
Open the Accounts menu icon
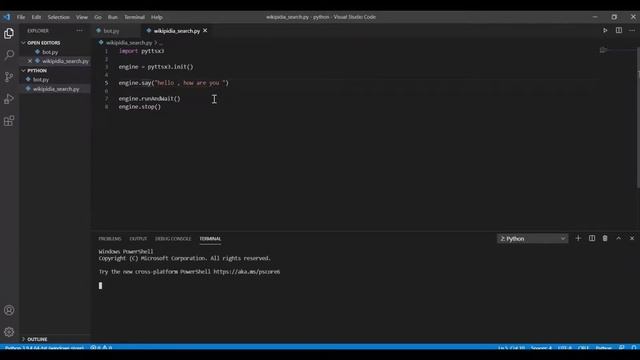9,310
